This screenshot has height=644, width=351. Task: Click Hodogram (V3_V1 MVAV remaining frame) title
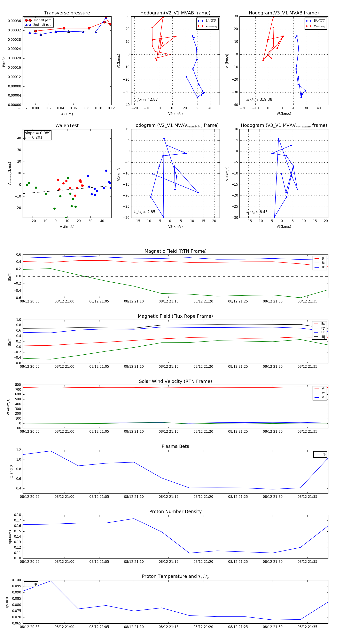tap(284, 125)
